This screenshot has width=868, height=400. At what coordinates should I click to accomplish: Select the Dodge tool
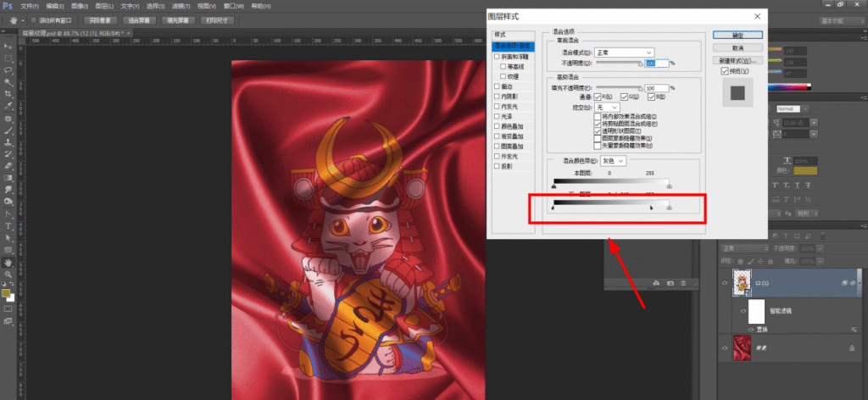pos(8,202)
